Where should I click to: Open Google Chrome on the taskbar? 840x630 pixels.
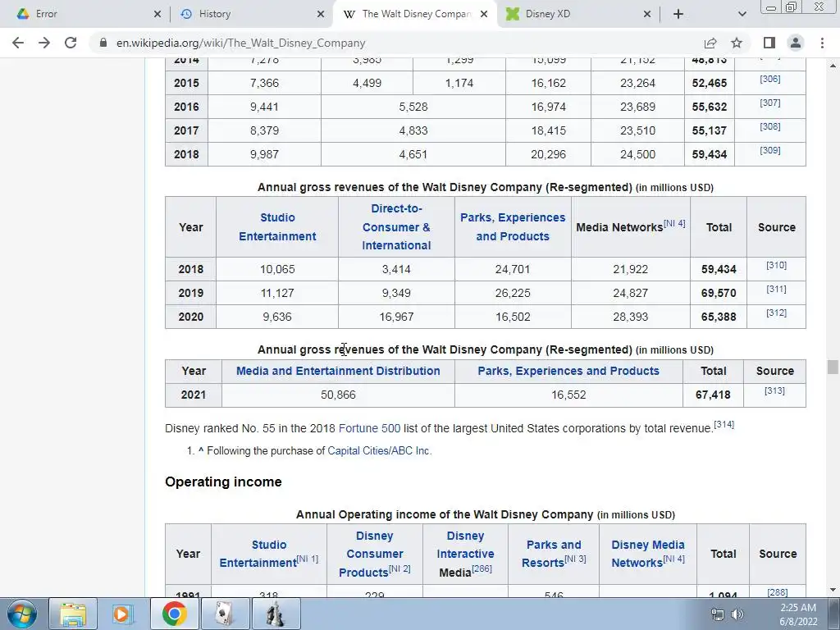click(x=174, y=614)
